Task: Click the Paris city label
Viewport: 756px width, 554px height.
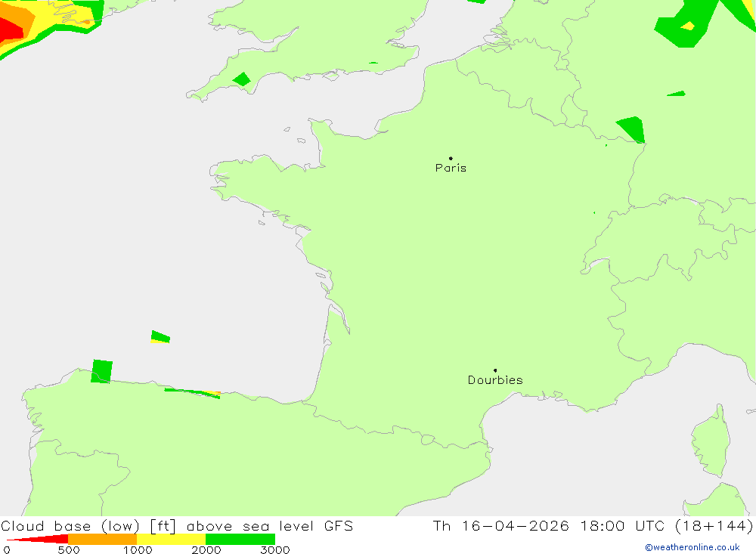Action: point(451,168)
